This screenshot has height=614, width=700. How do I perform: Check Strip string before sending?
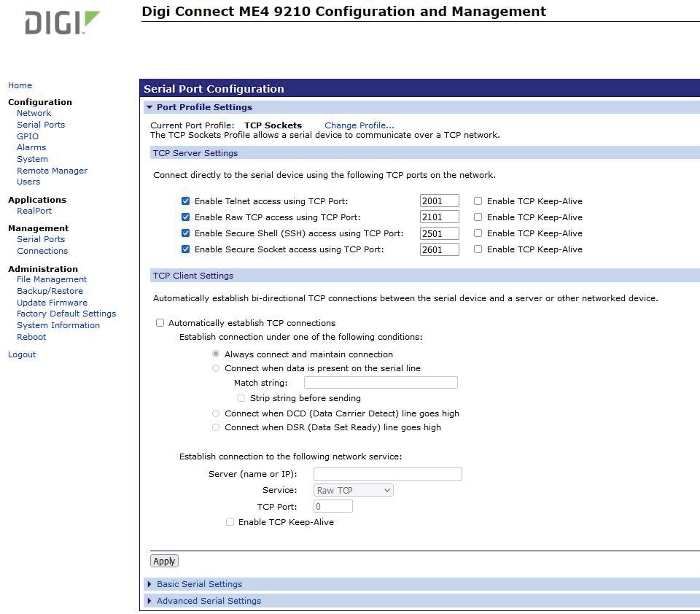point(241,398)
